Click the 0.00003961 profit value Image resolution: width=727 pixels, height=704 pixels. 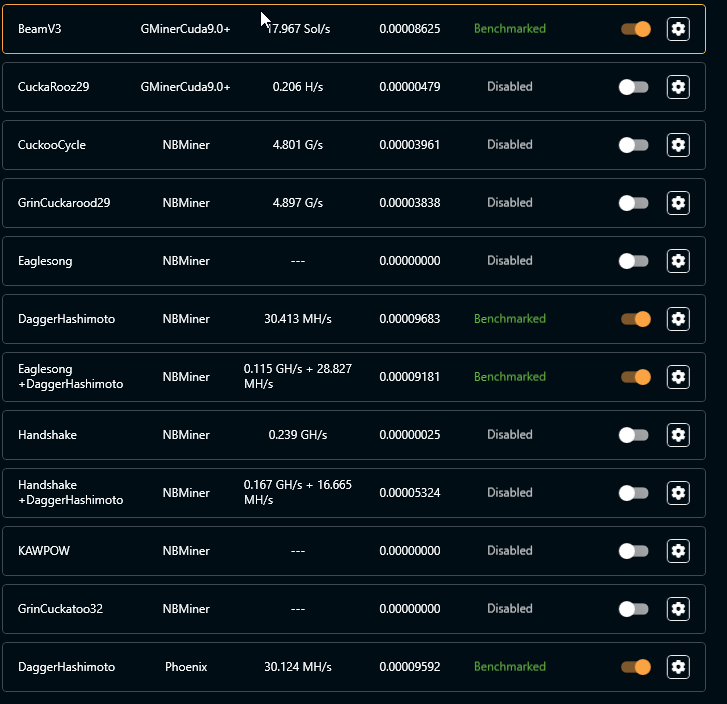click(409, 145)
